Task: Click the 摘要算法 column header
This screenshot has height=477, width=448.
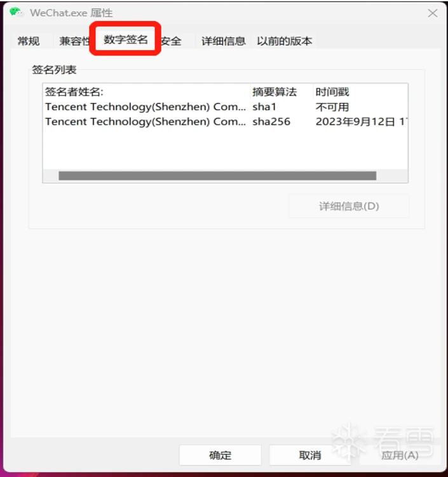Action: [x=282, y=92]
